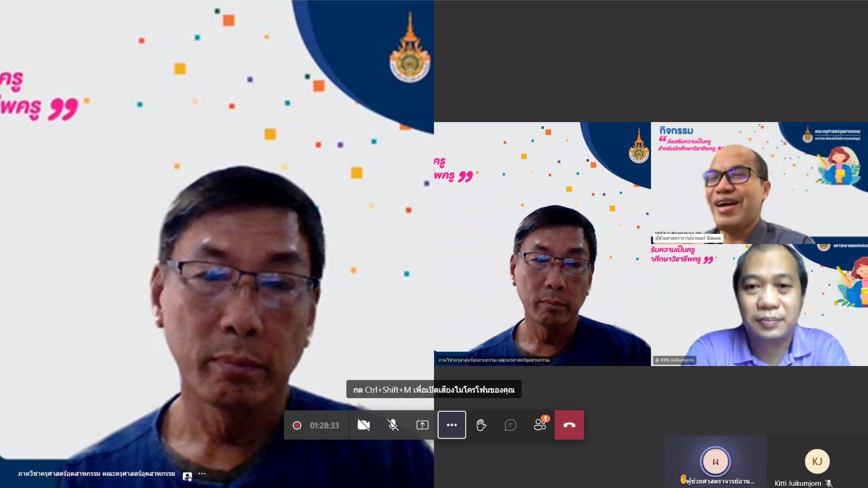
Task: Click the spotlight icon next to speaker name
Action: click(187, 476)
